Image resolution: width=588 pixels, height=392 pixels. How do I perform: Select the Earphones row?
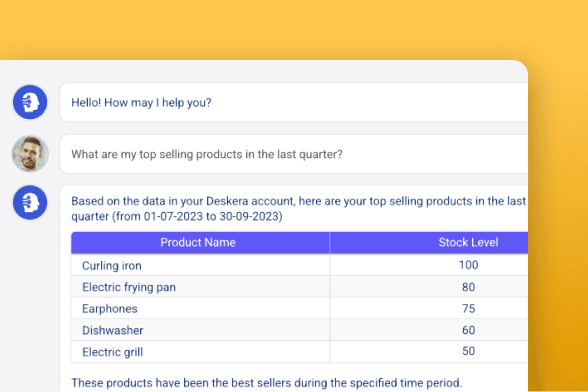coord(299,308)
